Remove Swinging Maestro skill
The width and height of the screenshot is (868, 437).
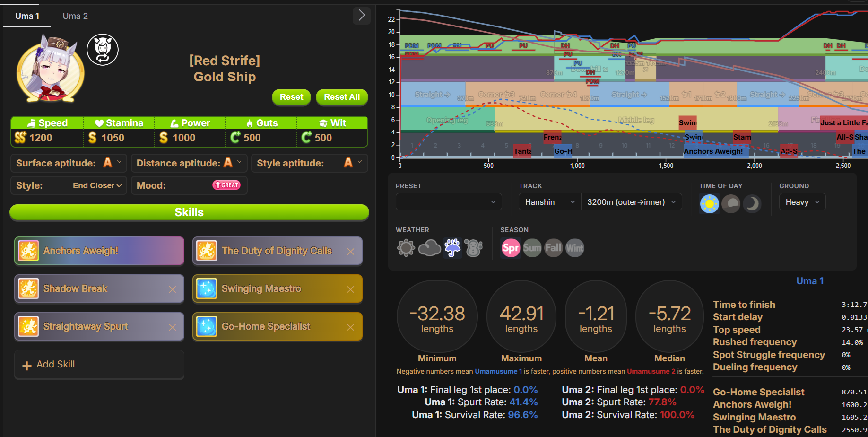point(350,289)
